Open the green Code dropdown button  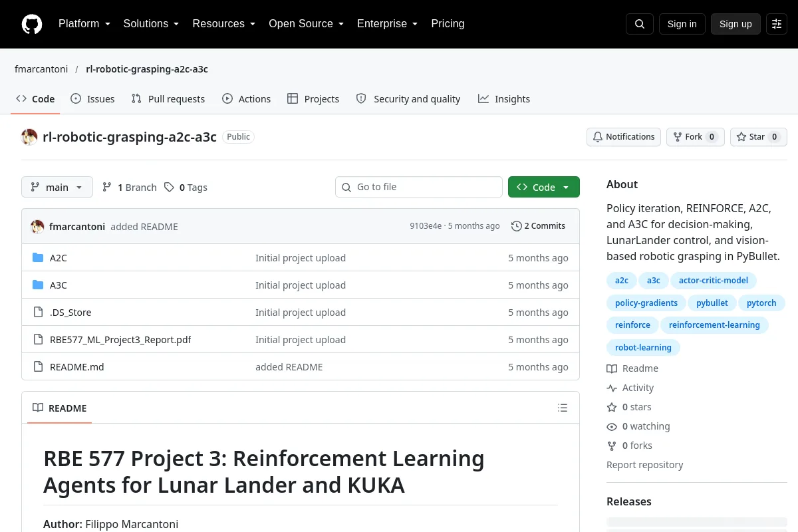544,188
